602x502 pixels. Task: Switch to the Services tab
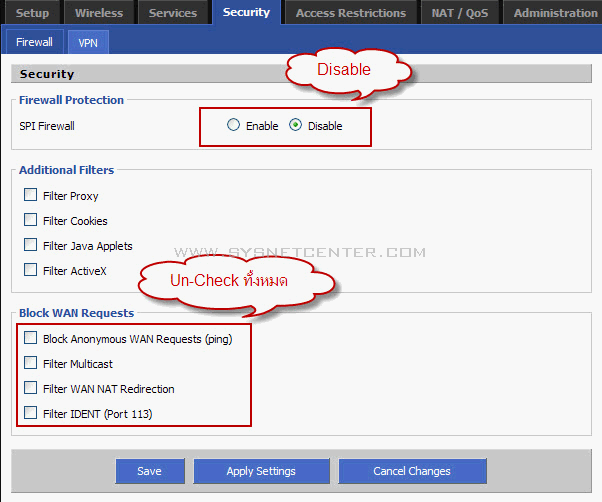pos(173,13)
